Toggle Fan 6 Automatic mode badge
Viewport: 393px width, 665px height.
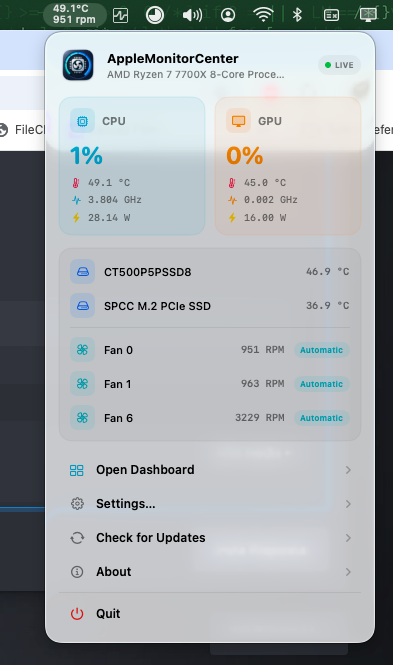click(322, 418)
